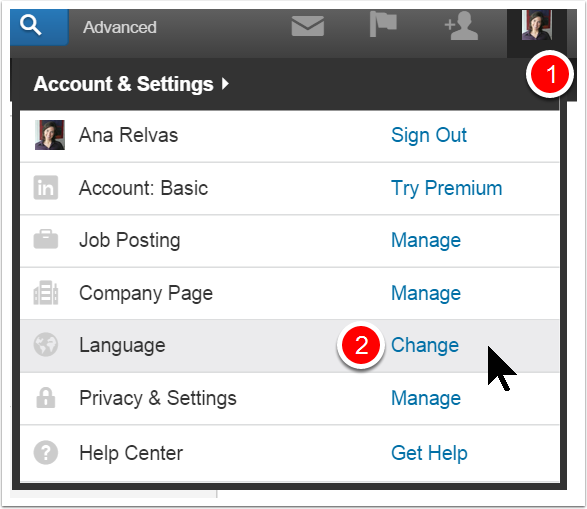Viewport: 587px width, 509px height.
Task: Click the add connections person icon
Action: point(461,25)
